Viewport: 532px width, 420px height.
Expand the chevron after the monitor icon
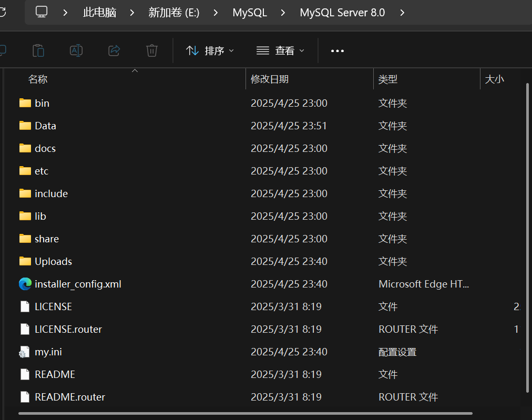[x=66, y=13]
